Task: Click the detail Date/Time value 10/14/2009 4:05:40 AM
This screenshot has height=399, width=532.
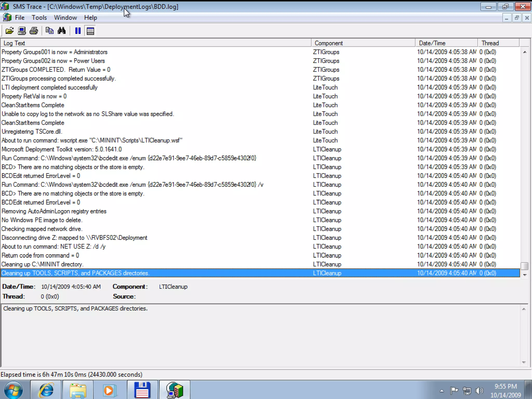Action: click(x=71, y=287)
